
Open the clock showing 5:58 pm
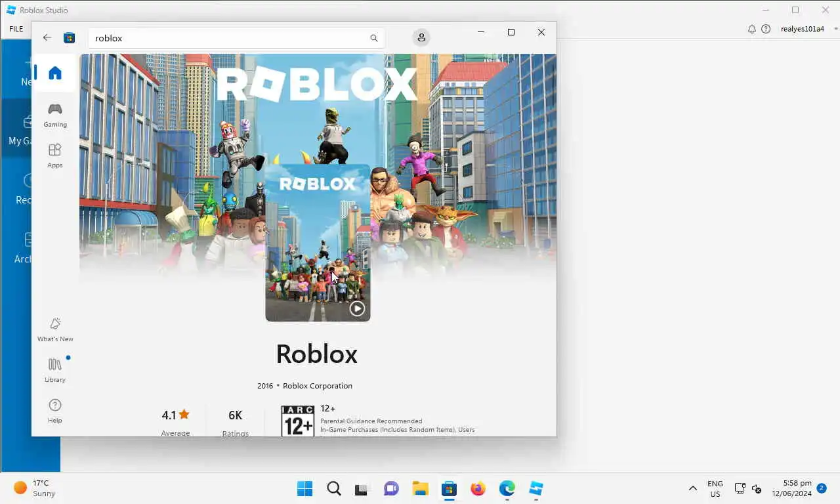tap(791, 489)
